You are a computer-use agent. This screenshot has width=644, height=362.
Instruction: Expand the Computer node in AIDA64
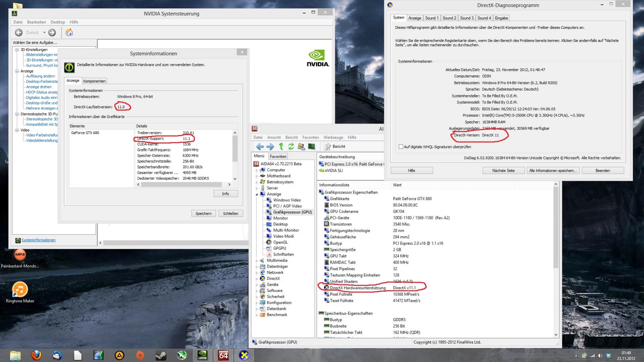pyautogui.click(x=257, y=170)
